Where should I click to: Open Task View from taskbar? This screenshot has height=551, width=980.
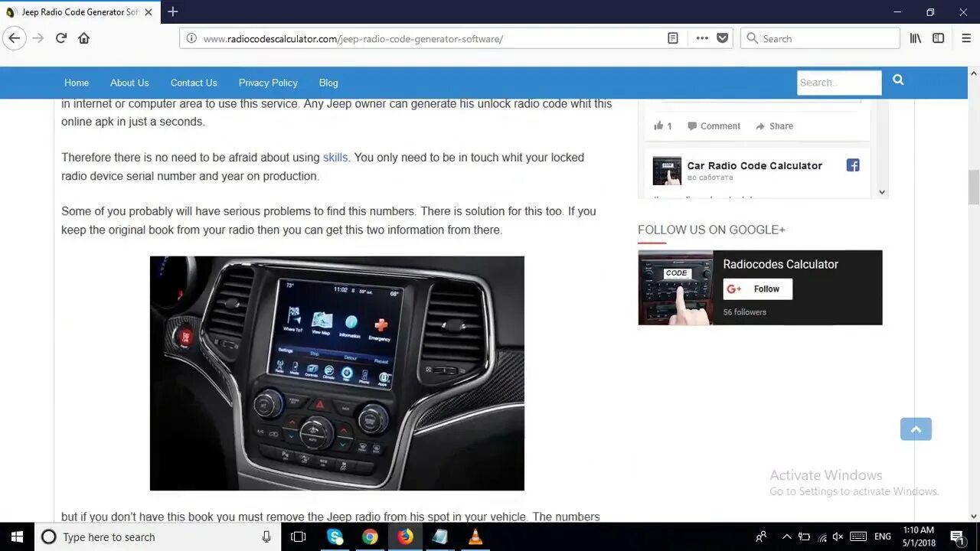pyautogui.click(x=299, y=536)
